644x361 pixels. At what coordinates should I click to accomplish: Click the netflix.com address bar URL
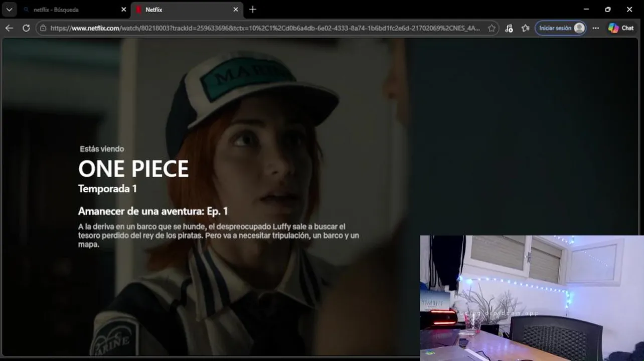tap(265, 28)
